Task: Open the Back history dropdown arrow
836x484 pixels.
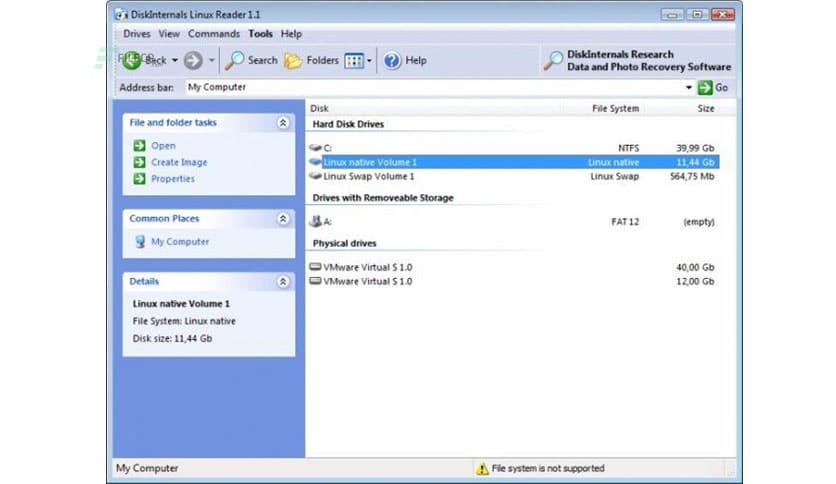Action: click(x=174, y=60)
